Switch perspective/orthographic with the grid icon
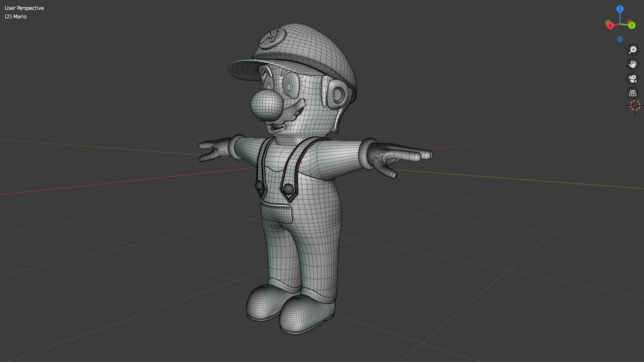Screen dimensions: 644x362 point(633,93)
